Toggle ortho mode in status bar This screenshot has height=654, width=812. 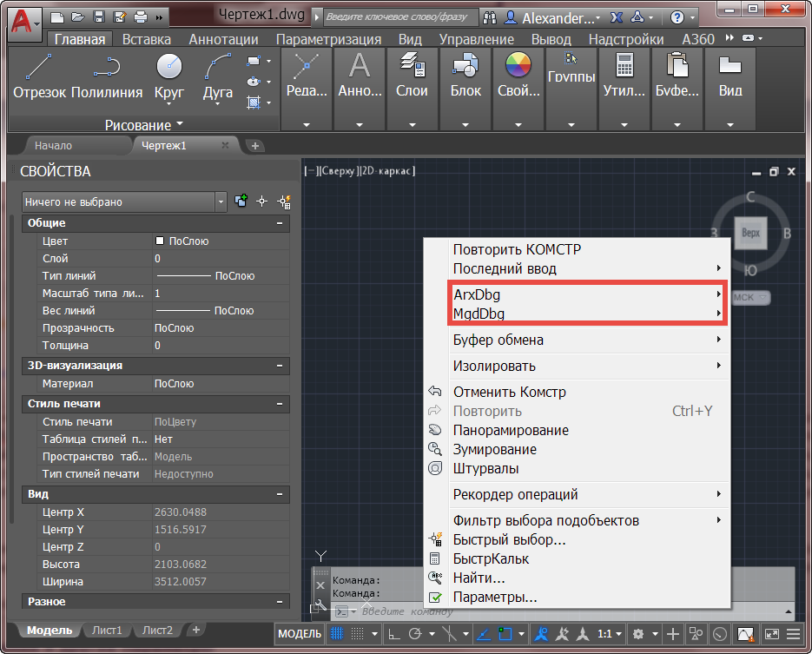tap(394, 634)
